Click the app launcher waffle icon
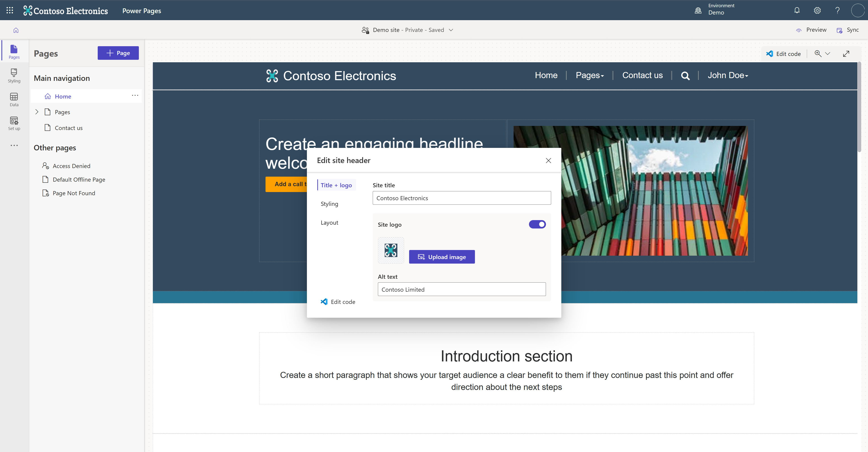 click(x=9, y=10)
